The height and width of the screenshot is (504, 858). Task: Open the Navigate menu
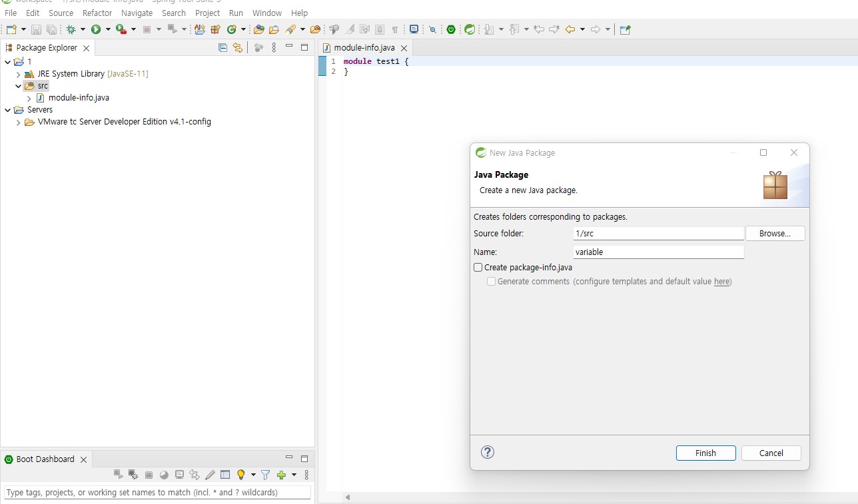[137, 13]
